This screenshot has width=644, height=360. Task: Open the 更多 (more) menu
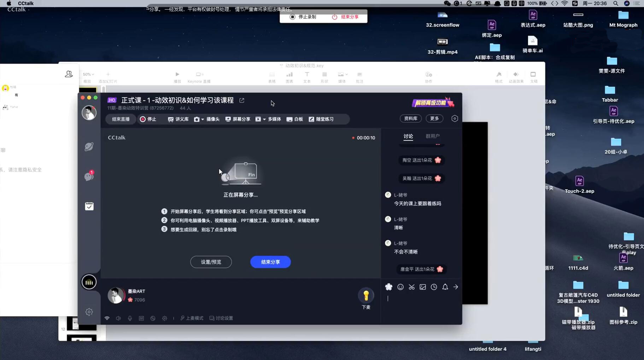434,118
